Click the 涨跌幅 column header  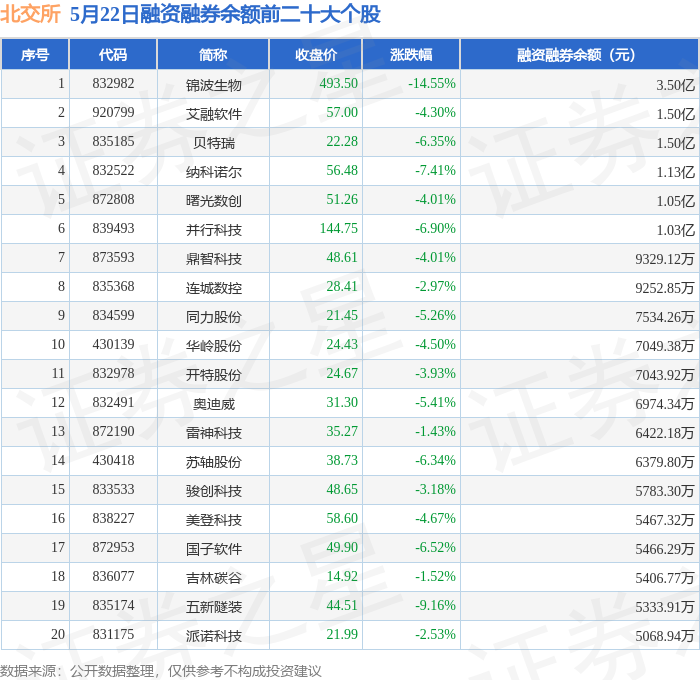(x=411, y=55)
